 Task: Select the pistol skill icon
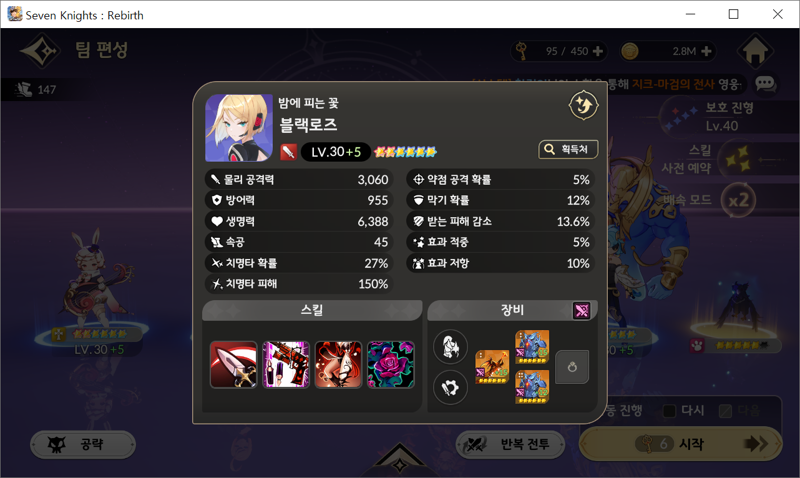pyautogui.click(x=286, y=365)
